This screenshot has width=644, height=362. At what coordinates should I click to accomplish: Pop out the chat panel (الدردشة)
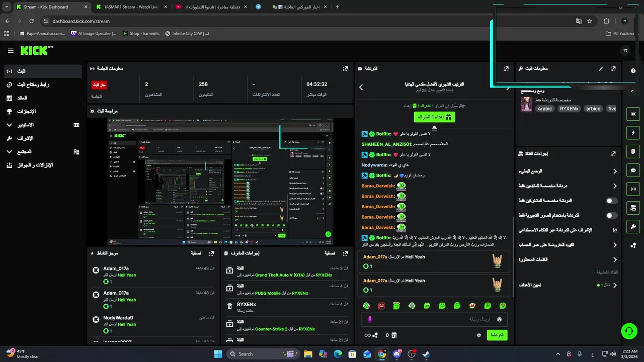[x=506, y=68]
